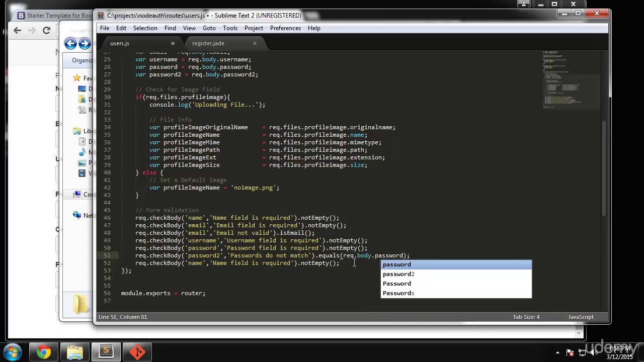
Task: Open the JavaScript syntax selector
Action: [x=581, y=317]
